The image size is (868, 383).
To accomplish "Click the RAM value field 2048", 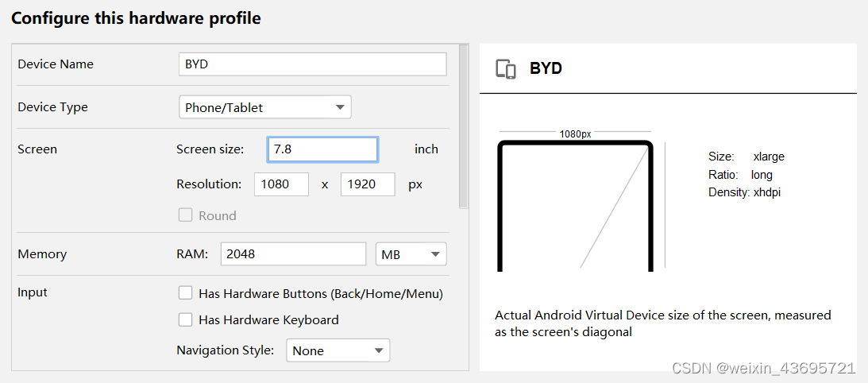I will coord(293,254).
